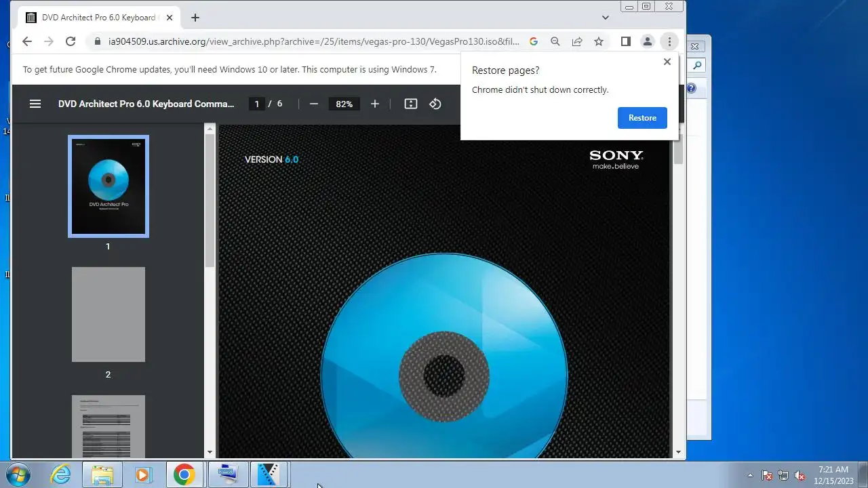Screen dimensions: 868x488
Task: Fit PDF to page
Action: [411, 104]
